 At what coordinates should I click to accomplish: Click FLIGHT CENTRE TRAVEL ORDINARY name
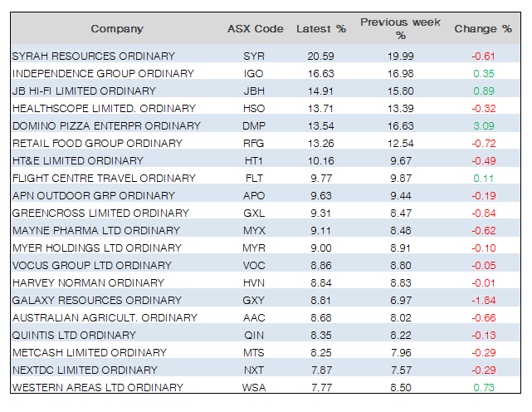[x=104, y=178]
